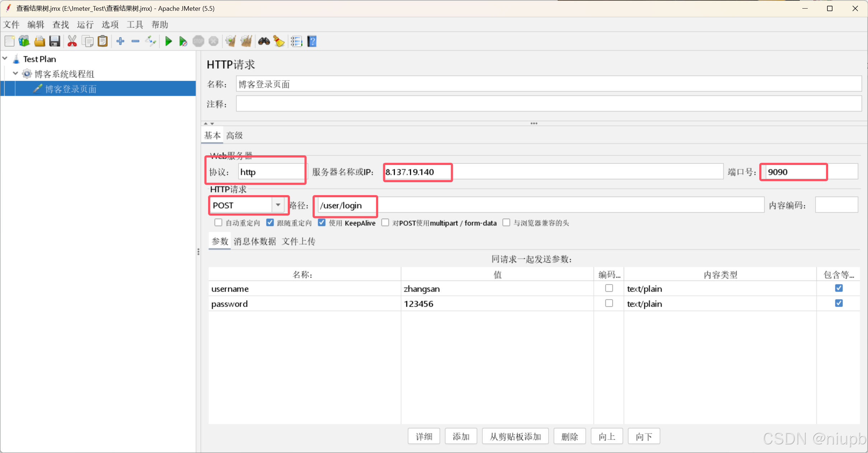The width and height of the screenshot is (868, 453).
Task: Click the binoculars Search icon
Action: [x=264, y=41]
